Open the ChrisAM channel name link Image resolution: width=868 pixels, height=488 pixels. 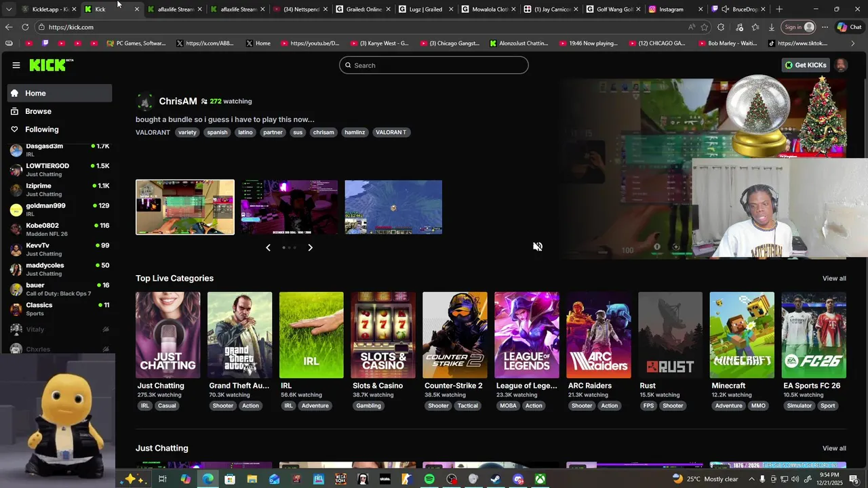[x=178, y=101]
